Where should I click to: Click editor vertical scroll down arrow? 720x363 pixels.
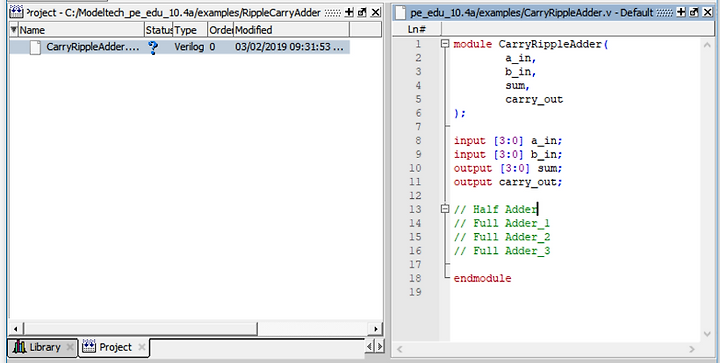[x=707, y=334]
